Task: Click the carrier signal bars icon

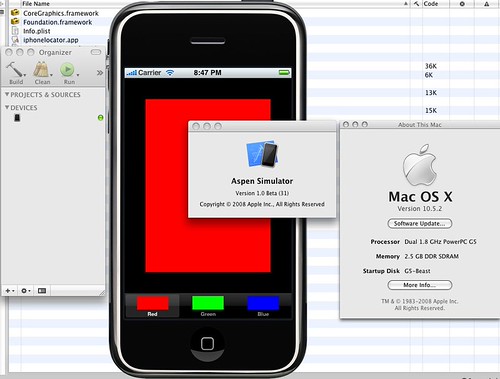Action: (132, 72)
